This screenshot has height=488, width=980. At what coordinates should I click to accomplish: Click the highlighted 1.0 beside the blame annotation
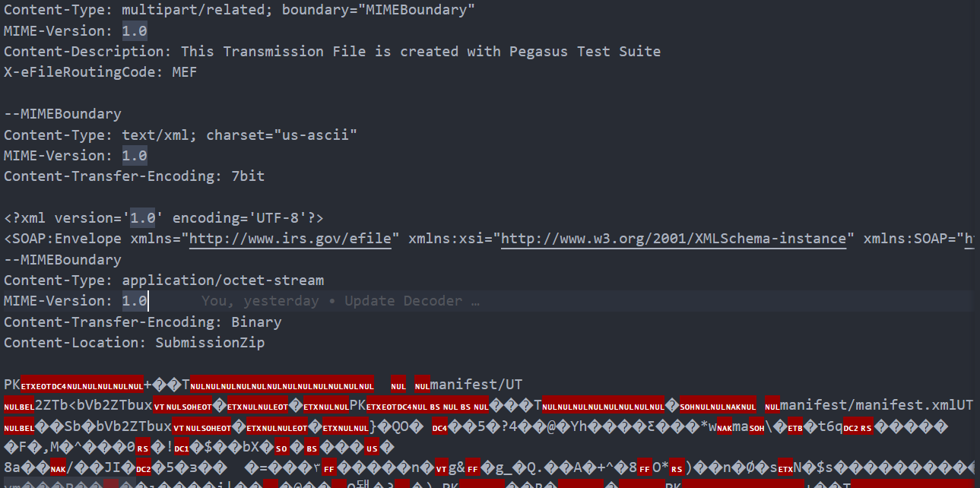(x=135, y=301)
